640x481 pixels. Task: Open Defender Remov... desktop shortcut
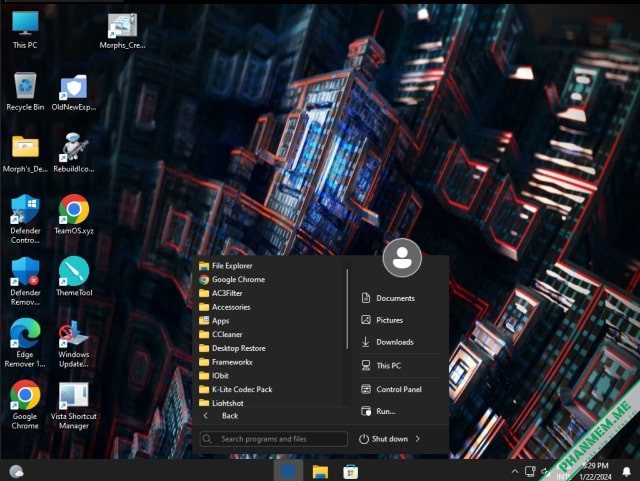[x=25, y=281]
